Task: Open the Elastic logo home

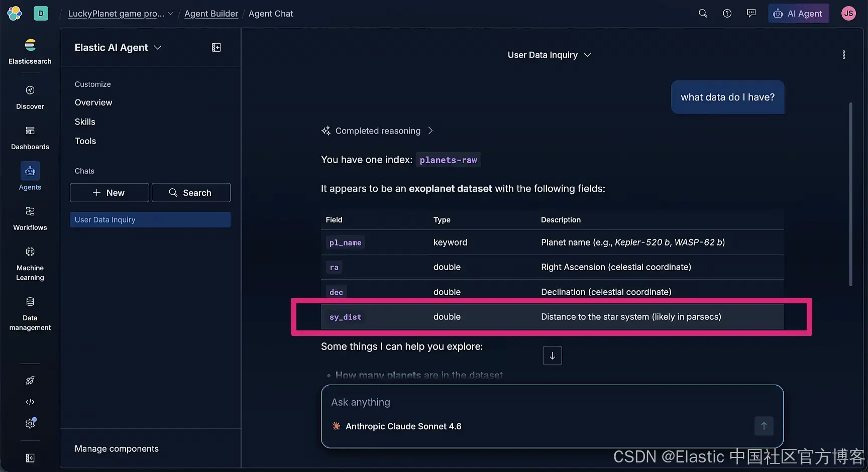Action: 15,14
